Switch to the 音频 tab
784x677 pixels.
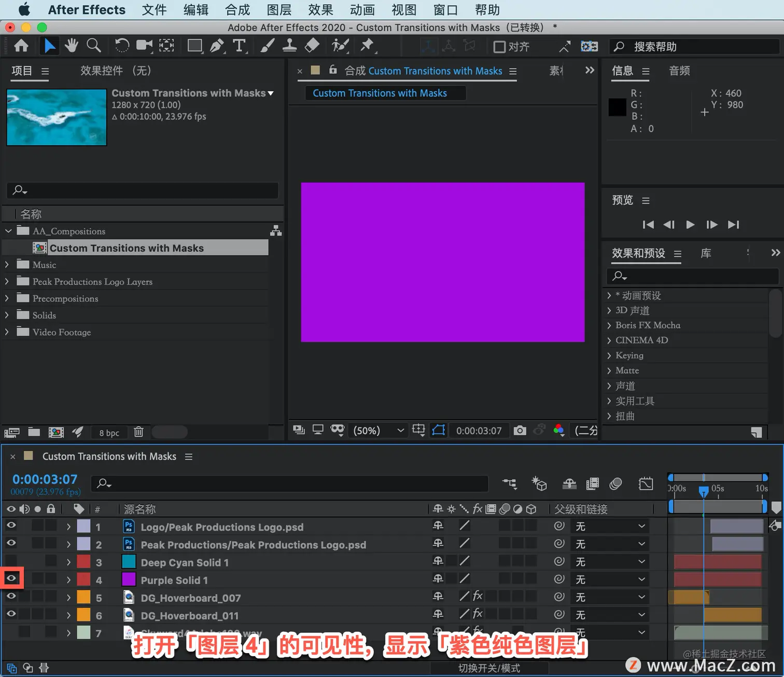click(x=679, y=71)
